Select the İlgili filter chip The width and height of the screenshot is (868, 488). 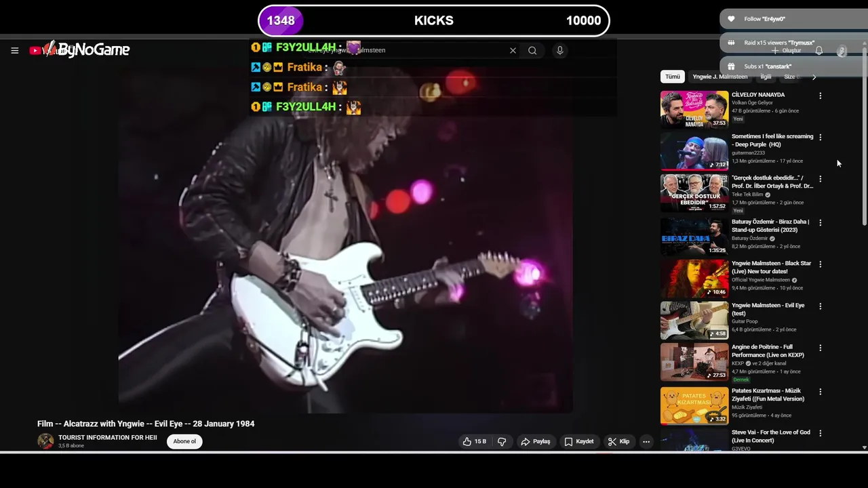766,77
